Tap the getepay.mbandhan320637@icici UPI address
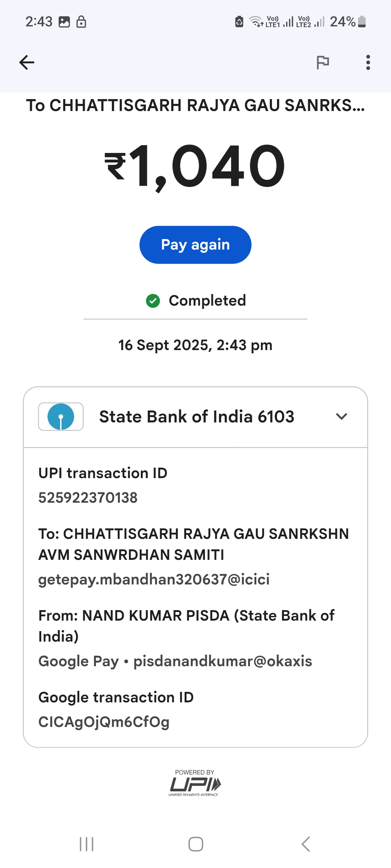The width and height of the screenshot is (391, 868). pyautogui.click(x=154, y=579)
